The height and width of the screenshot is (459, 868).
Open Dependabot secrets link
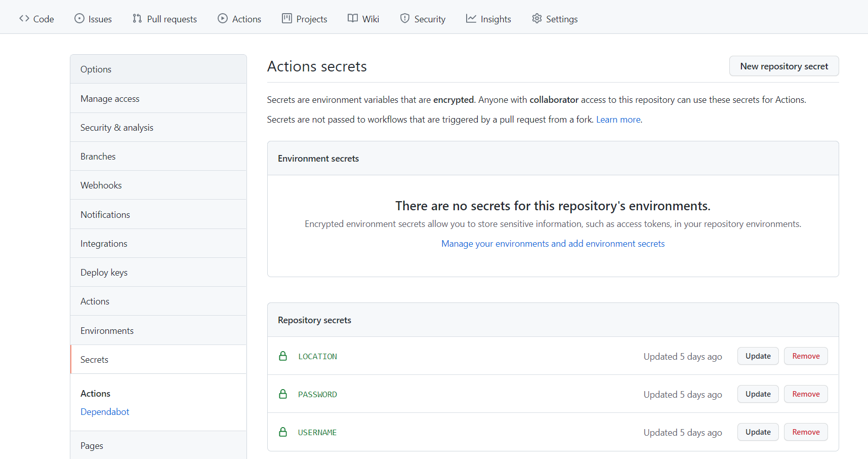coord(105,412)
